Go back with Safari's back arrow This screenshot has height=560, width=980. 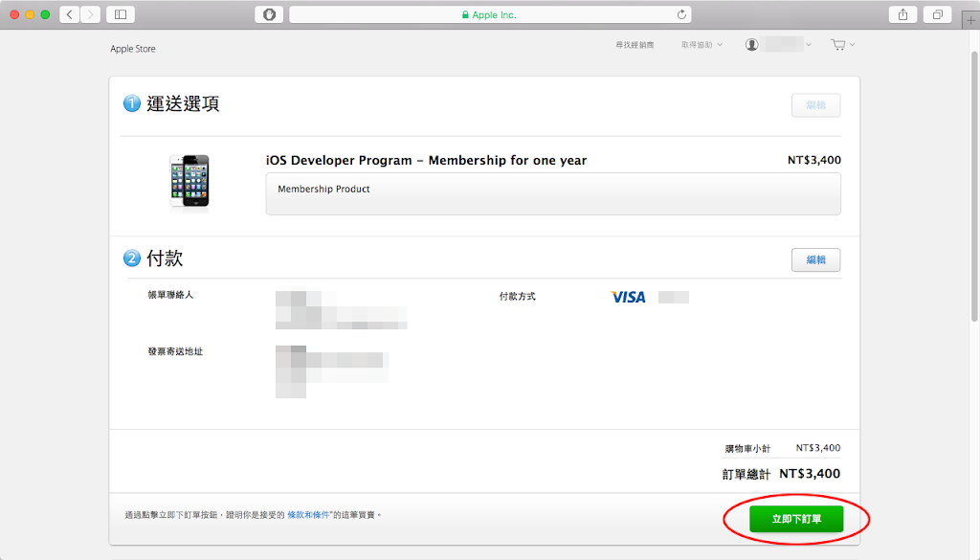click(x=70, y=14)
